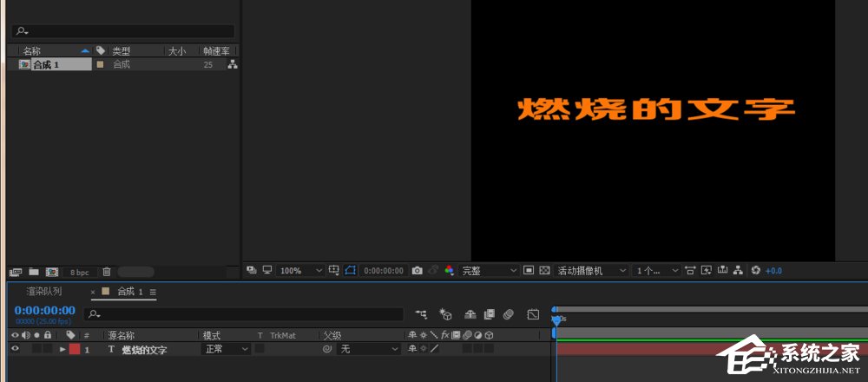The height and width of the screenshot is (382, 868).
Task: Click the new composition icon
Action: coord(52,272)
